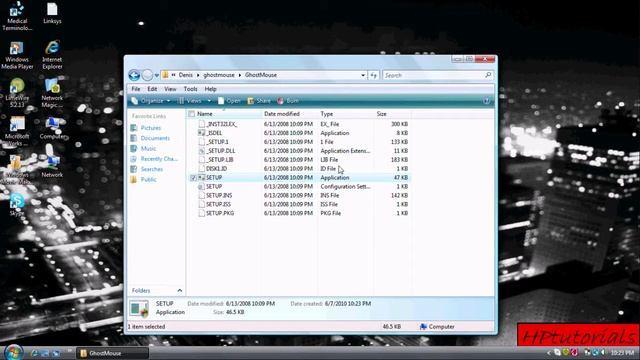Click the Views toolbar button
Viewport: 640px width, 360px height.
190,101
